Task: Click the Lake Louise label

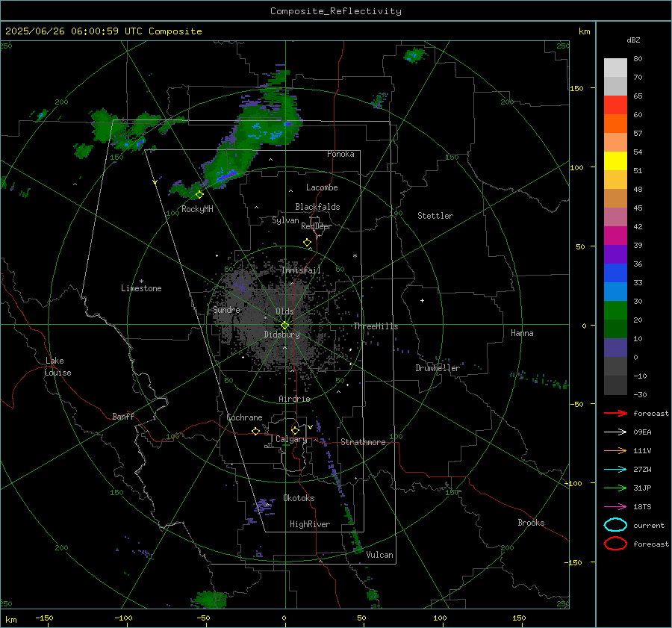Action: coord(57,367)
